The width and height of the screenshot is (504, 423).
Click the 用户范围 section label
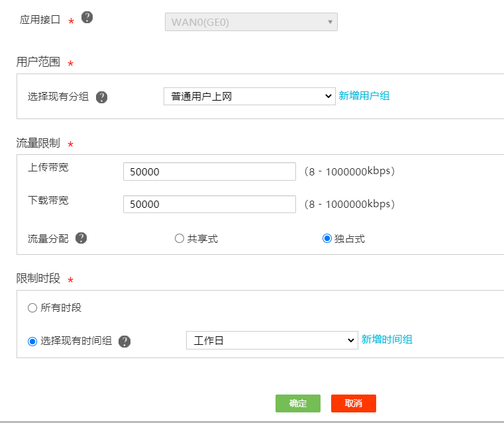pyautogui.click(x=38, y=62)
